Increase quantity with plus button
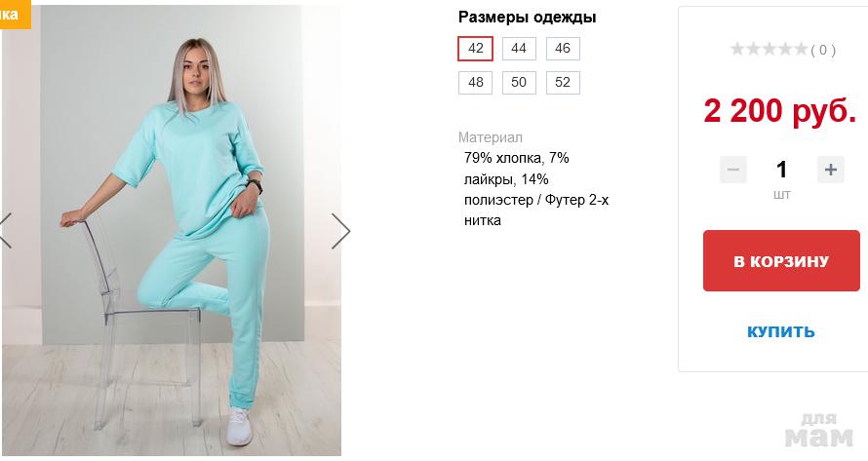Screen dimensions: 868x461 click(x=830, y=170)
